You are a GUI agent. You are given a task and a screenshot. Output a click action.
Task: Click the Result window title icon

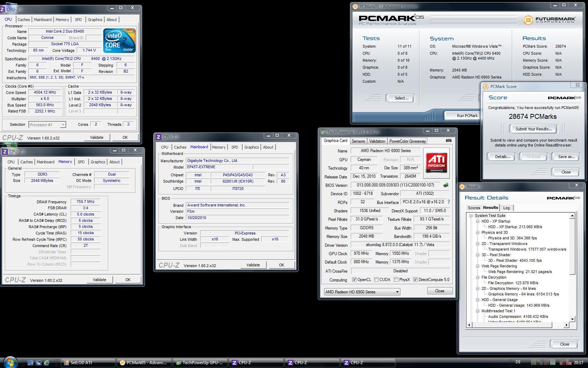(x=462, y=186)
